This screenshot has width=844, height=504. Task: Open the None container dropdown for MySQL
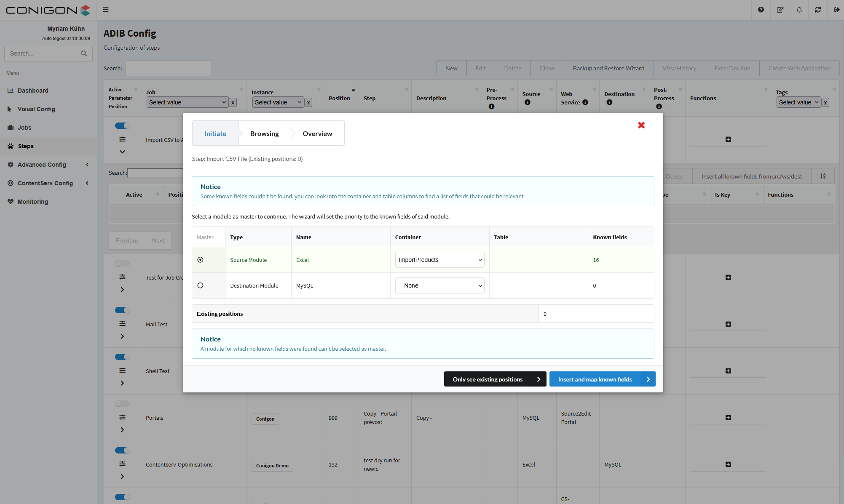439,285
